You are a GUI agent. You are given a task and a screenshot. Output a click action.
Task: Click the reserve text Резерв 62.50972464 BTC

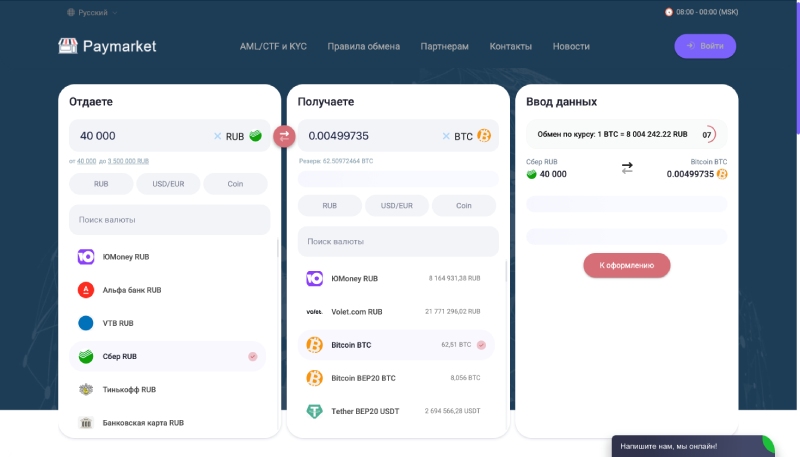point(336,161)
